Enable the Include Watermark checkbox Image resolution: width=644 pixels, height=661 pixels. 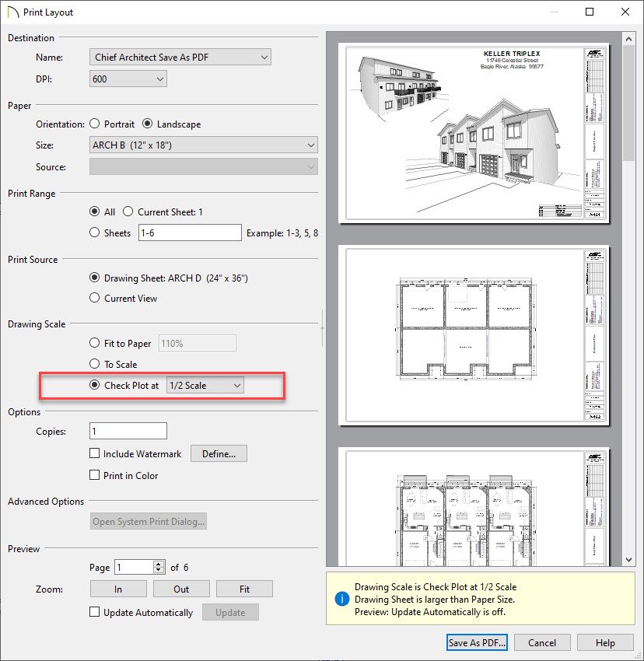tap(95, 453)
